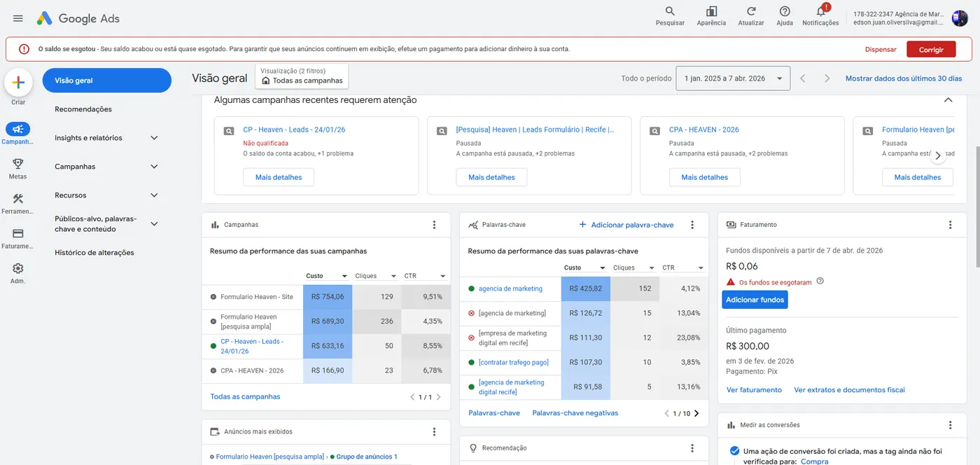Click the red Corrigir button
This screenshot has height=465, width=980.
(x=931, y=50)
